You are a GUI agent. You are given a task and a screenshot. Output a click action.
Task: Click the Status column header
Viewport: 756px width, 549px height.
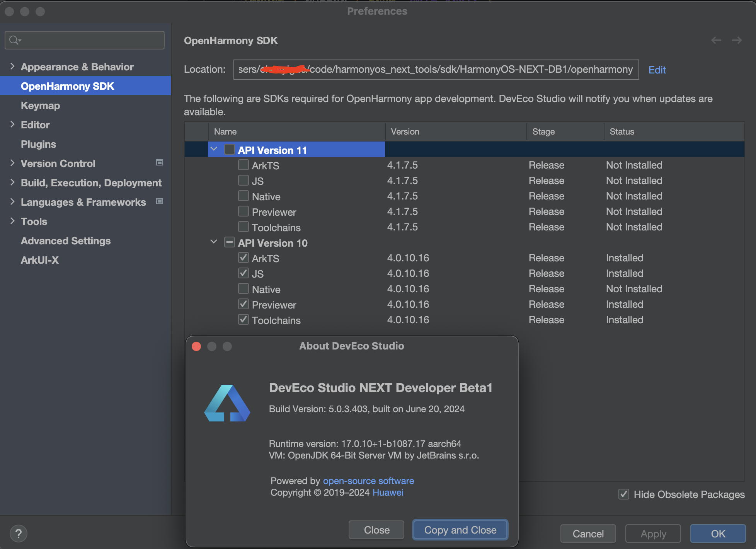tap(674, 131)
